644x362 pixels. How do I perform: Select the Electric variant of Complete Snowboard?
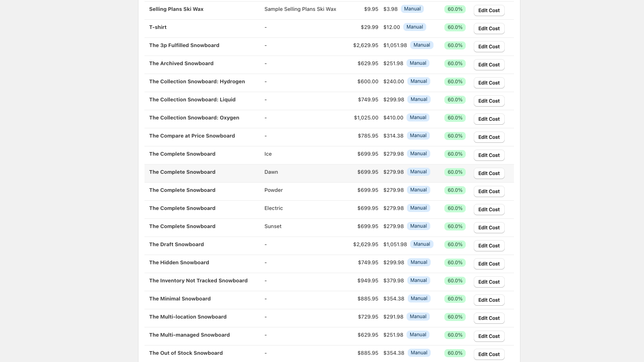[x=273, y=208]
